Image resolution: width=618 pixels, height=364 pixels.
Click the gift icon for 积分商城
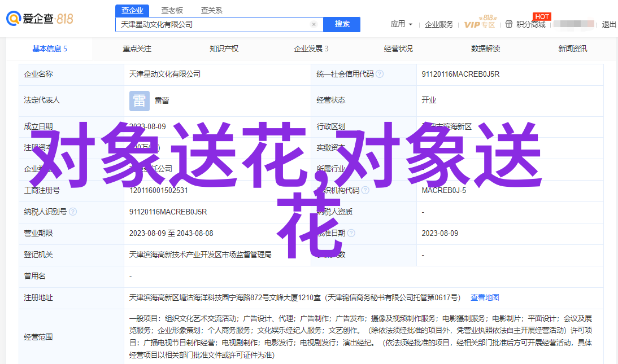509,24
